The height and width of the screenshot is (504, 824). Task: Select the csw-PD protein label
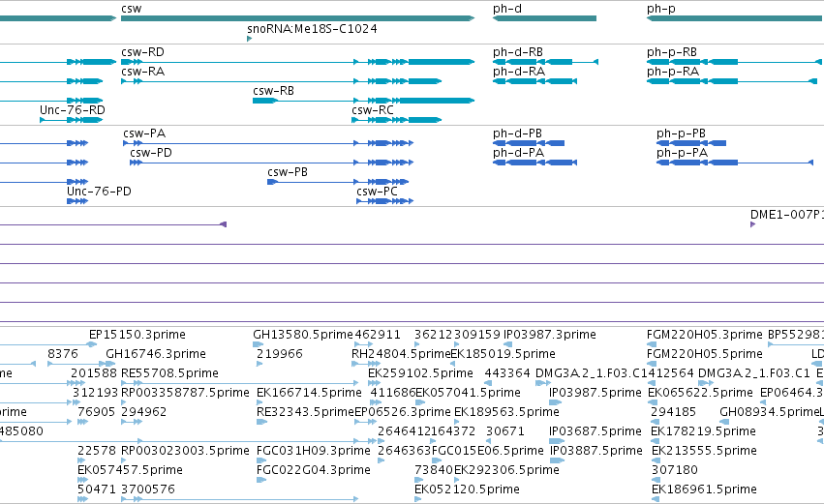point(151,153)
